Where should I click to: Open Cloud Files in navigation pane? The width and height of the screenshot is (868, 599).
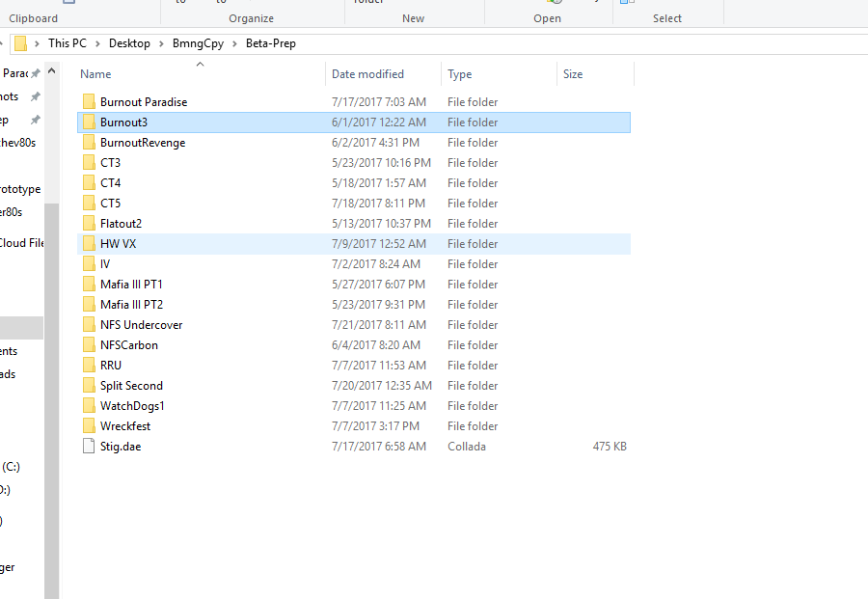[21, 243]
